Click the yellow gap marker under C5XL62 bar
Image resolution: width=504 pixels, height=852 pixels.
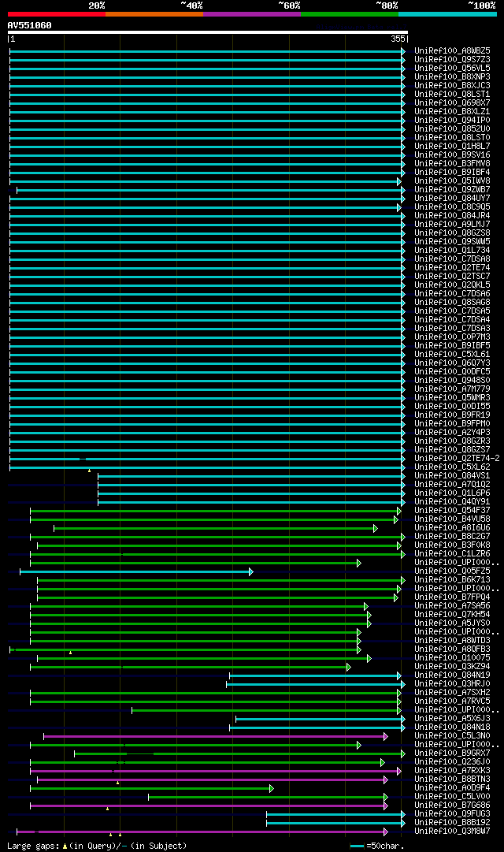[x=90, y=471]
